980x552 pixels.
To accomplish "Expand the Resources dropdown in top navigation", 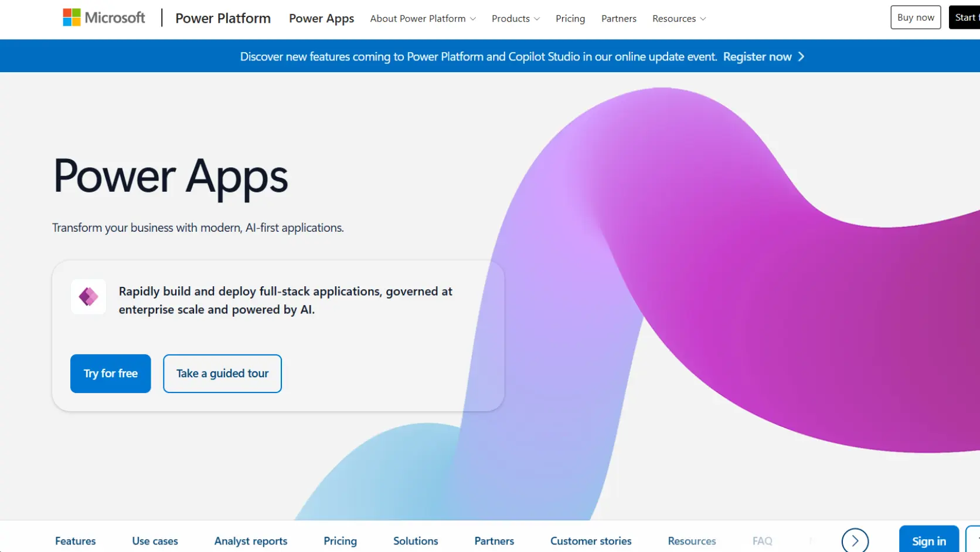I will [679, 19].
